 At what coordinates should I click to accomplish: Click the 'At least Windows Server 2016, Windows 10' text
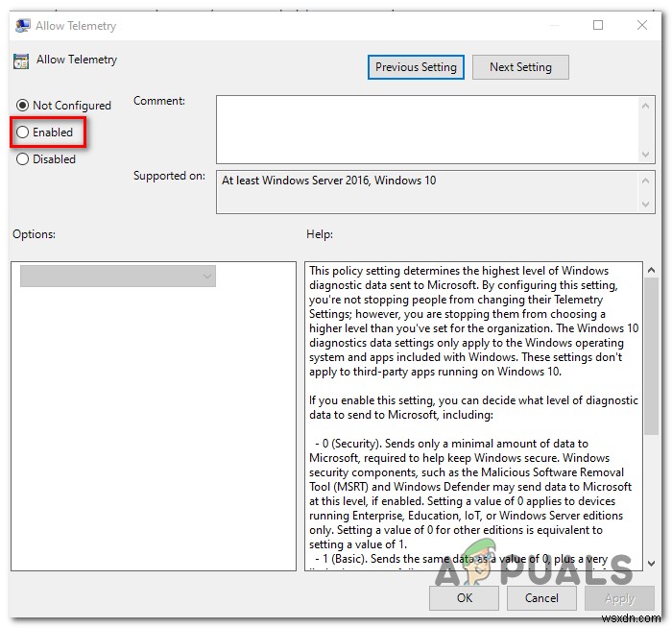click(x=328, y=181)
